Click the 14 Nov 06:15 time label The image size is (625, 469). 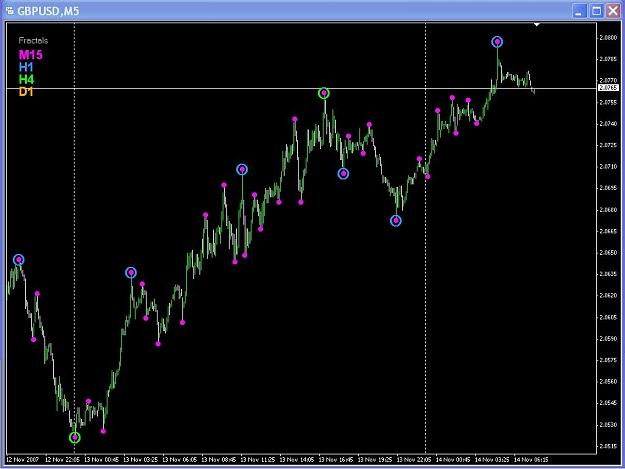[531, 459]
